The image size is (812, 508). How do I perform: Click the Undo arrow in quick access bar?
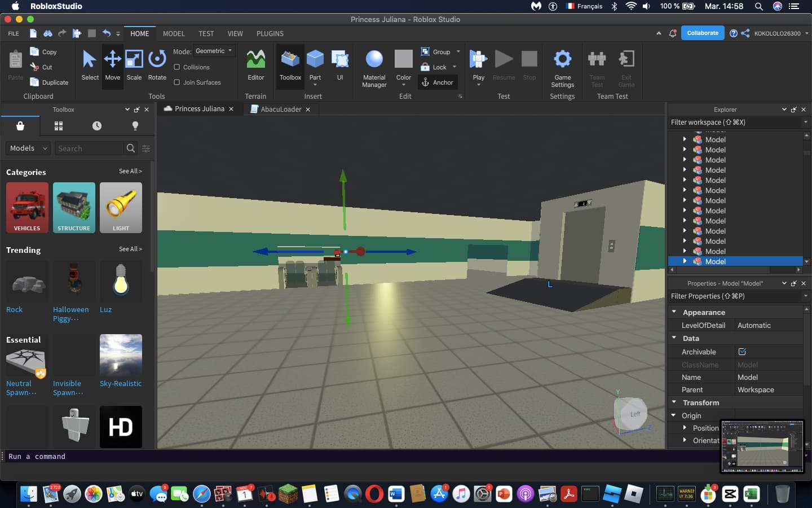[x=106, y=33]
